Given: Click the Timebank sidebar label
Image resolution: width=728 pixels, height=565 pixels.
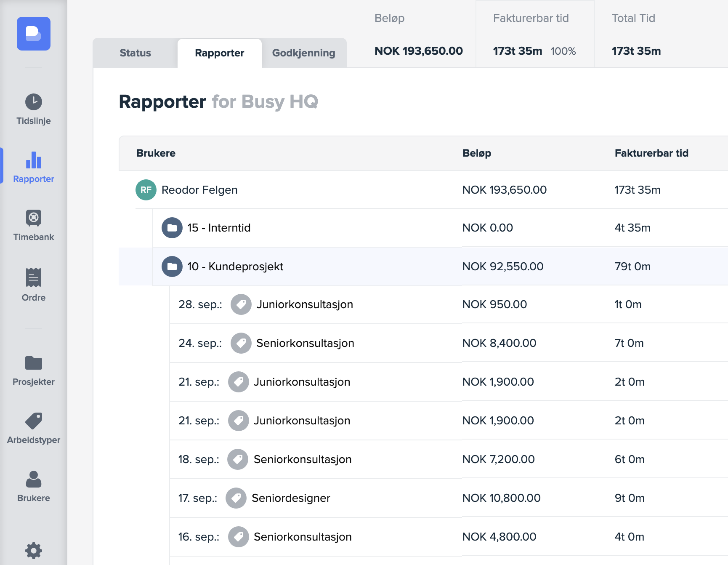Looking at the screenshot, I should [34, 237].
